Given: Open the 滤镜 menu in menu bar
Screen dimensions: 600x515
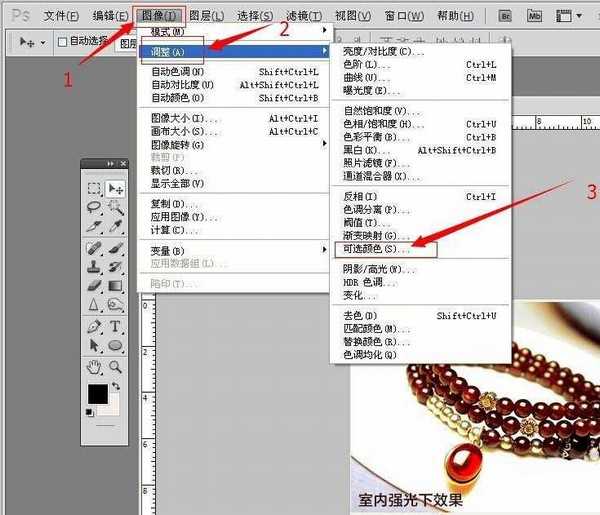Looking at the screenshot, I should (304, 15).
